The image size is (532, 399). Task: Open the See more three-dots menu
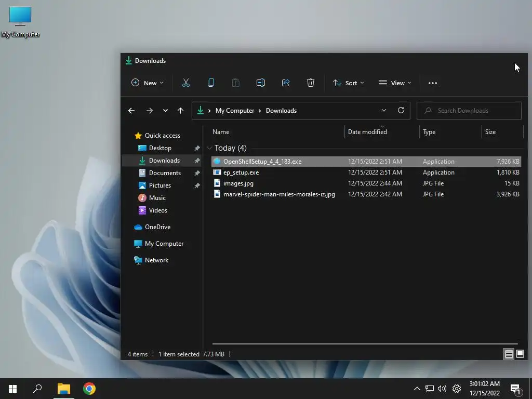pyautogui.click(x=433, y=83)
